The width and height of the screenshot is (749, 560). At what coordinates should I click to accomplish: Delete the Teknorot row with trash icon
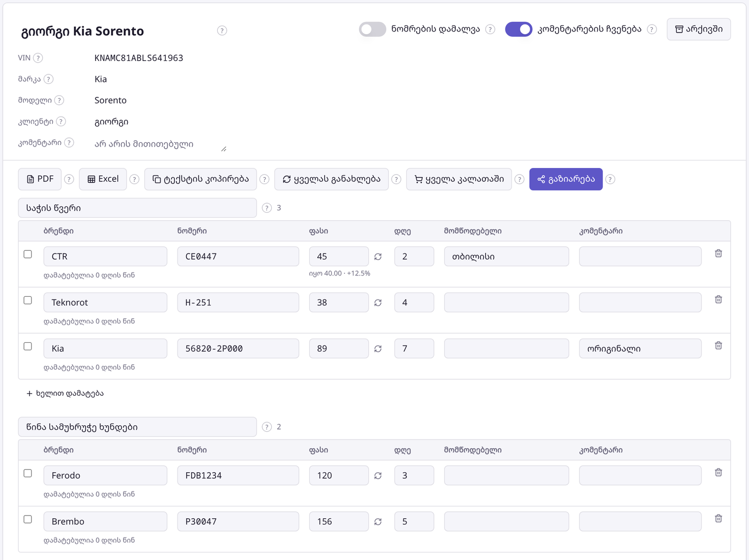tap(719, 300)
